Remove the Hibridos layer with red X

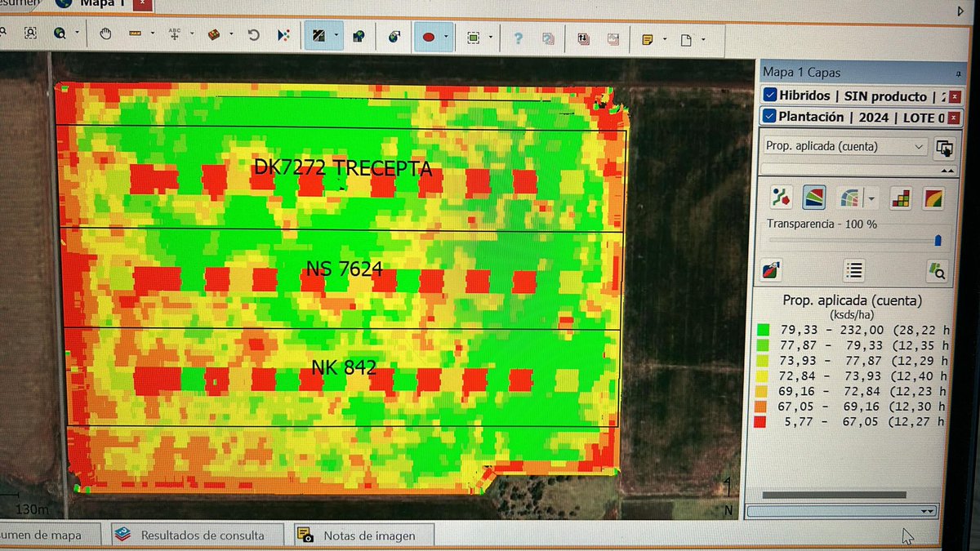coord(955,96)
